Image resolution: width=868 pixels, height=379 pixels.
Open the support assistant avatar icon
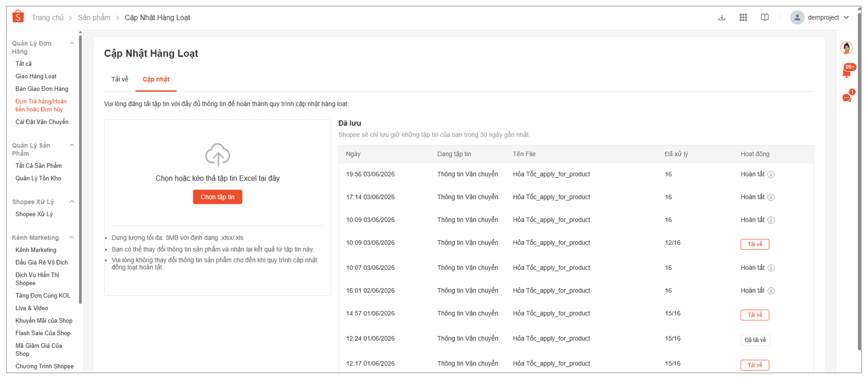(847, 48)
